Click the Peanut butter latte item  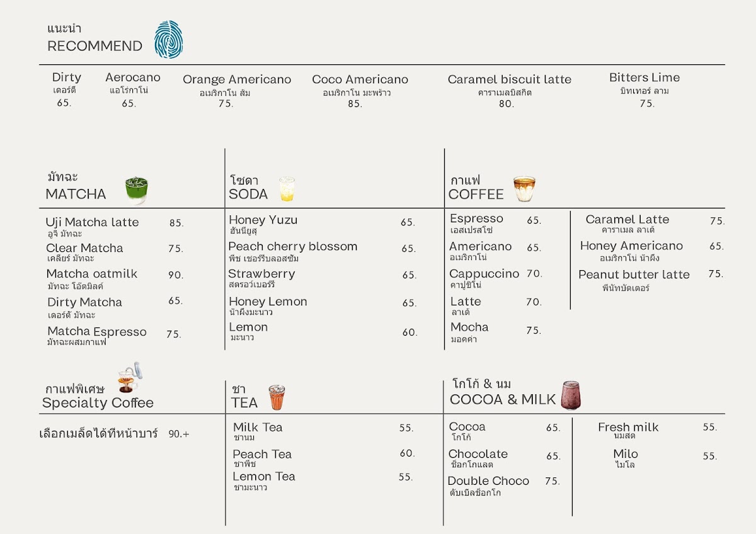(634, 275)
